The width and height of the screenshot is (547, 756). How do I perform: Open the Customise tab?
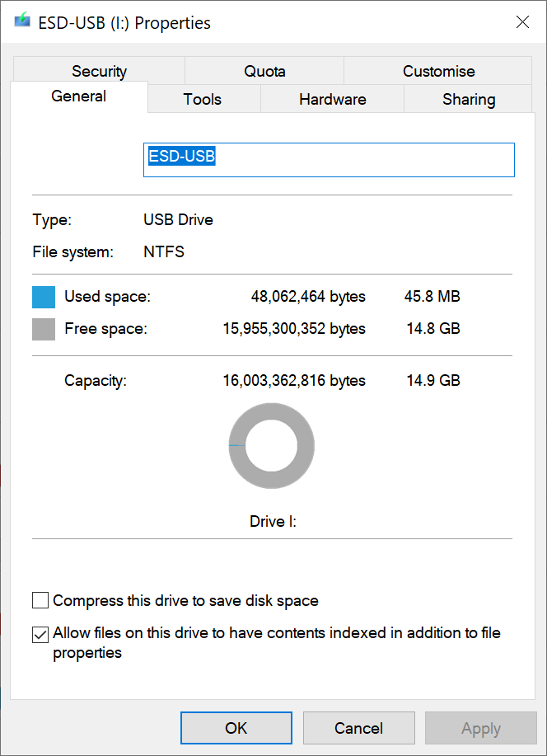tap(438, 71)
